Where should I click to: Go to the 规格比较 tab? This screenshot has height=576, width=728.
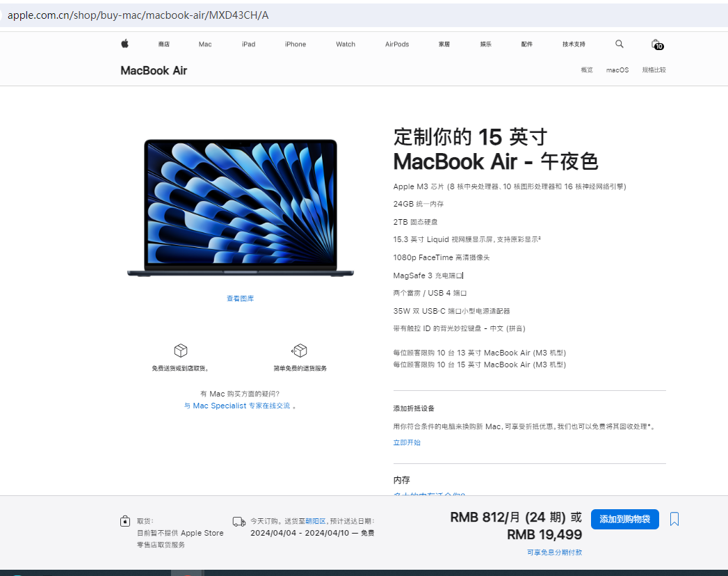click(654, 70)
